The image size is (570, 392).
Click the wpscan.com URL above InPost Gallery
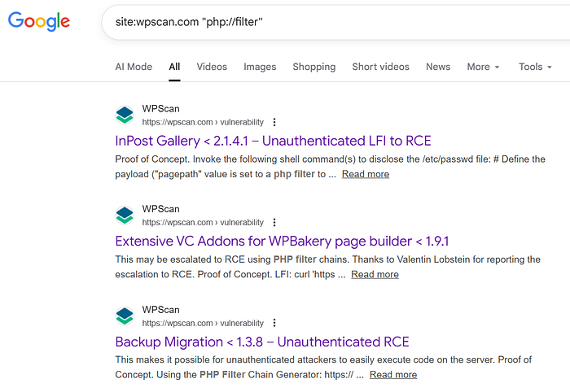(203, 122)
